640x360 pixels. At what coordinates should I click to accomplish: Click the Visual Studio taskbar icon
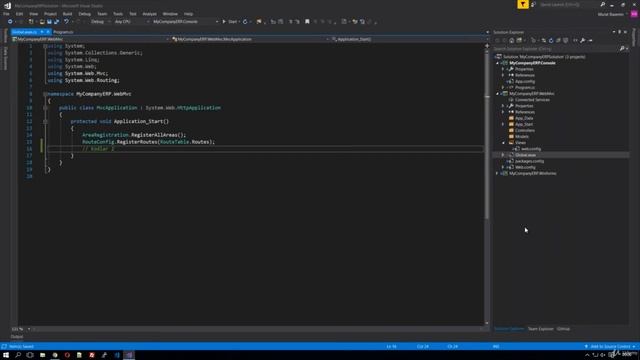click(x=129, y=355)
